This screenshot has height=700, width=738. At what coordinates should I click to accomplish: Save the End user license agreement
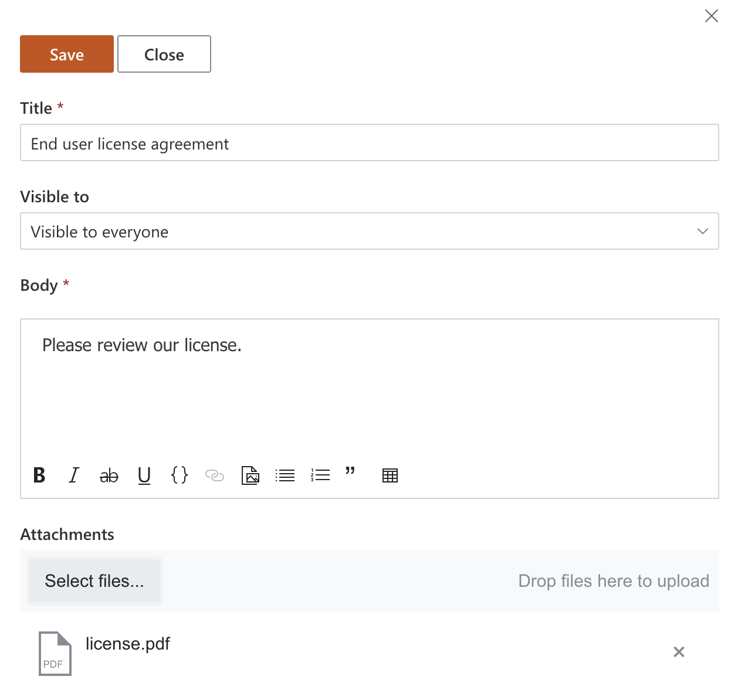coord(66,54)
